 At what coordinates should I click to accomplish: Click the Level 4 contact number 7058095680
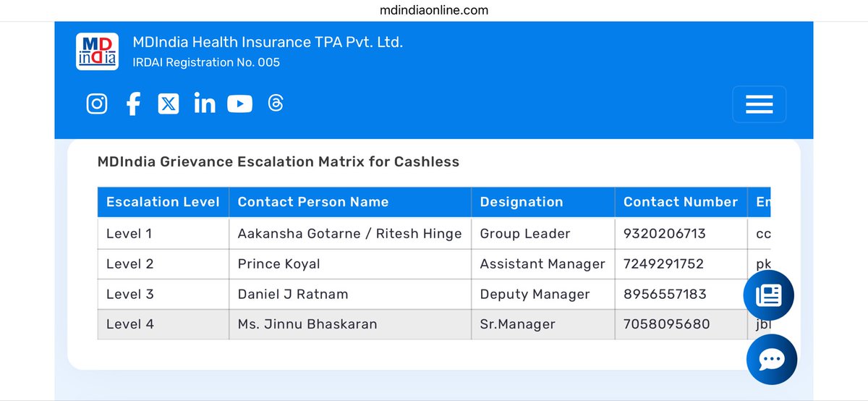point(667,324)
